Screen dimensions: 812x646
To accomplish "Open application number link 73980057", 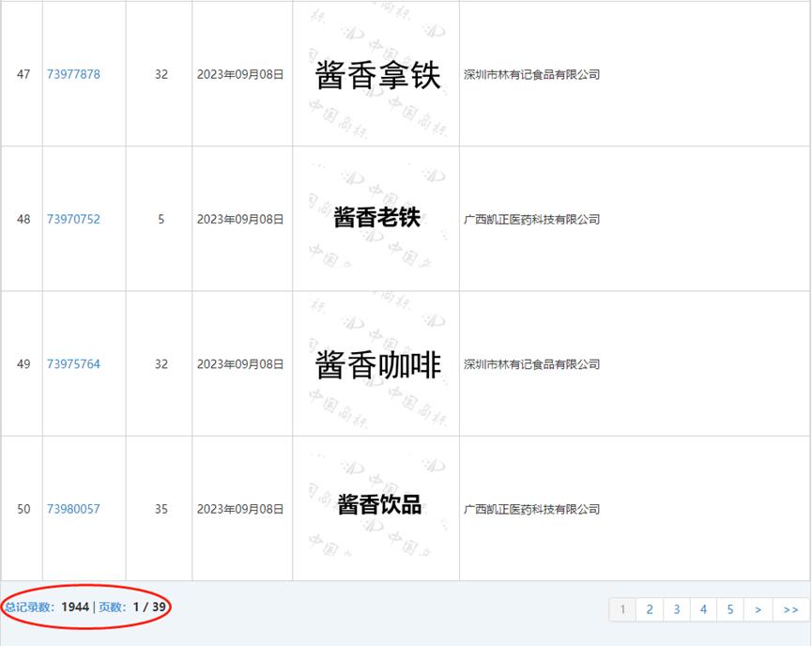I will coord(73,509).
